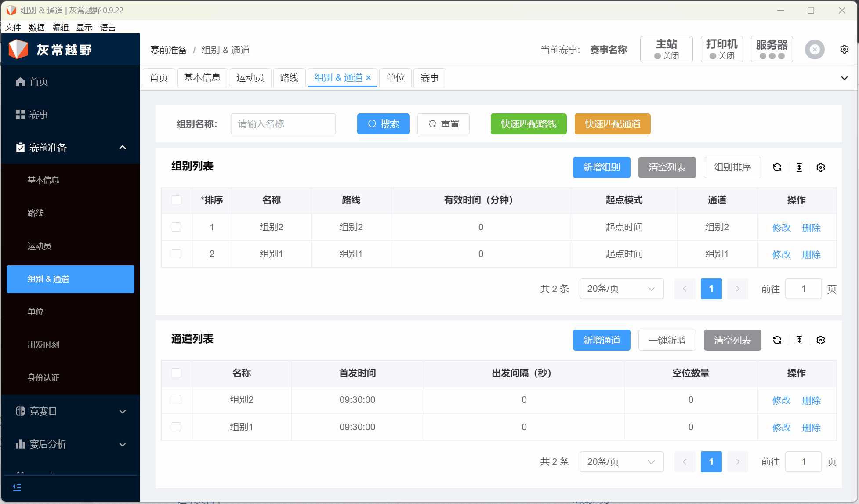Switch to the 运动员 tab
The width and height of the screenshot is (859, 504).
click(x=250, y=78)
